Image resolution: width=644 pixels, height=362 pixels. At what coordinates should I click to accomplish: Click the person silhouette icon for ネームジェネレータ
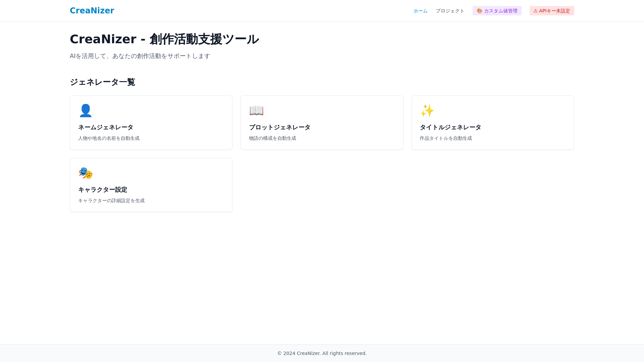[x=86, y=110]
